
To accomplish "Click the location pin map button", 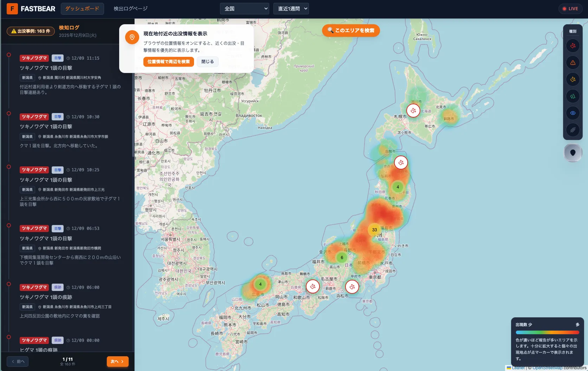I will click(573, 153).
